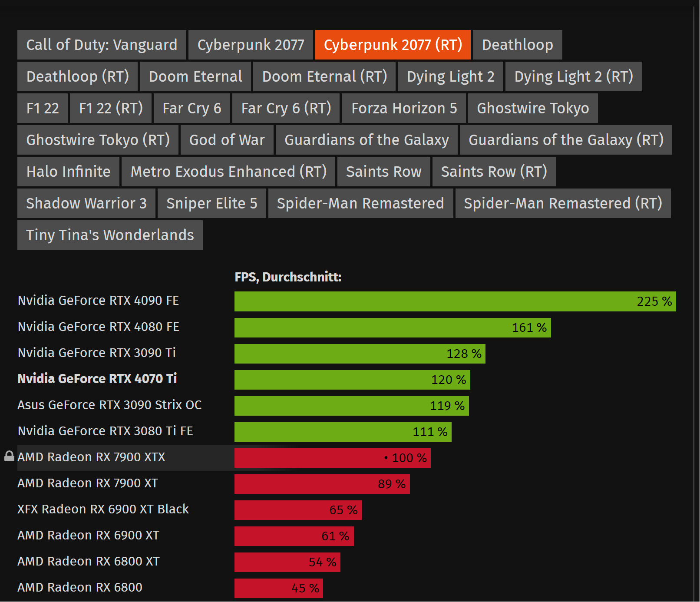The width and height of the screenshot is (700, 602).
Task: Open the Cyberpunk 2077 tab without RT
Action: pyautogui.click(x=251, y=45)
